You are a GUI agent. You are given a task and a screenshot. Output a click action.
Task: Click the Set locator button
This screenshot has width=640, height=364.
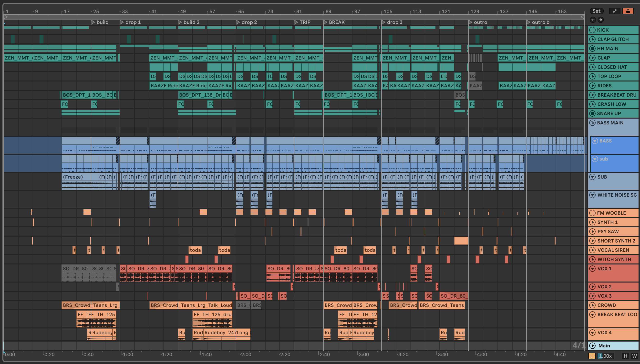[596, 11]
